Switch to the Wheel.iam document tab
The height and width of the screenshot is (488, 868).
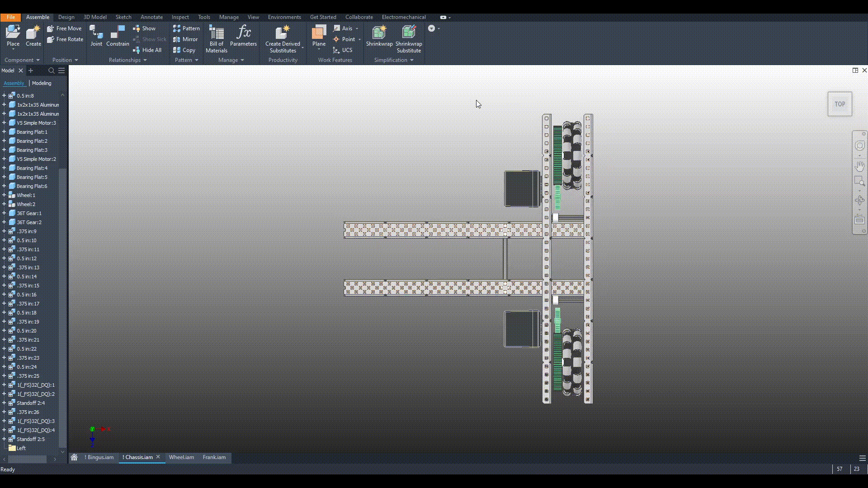point(181,457)
